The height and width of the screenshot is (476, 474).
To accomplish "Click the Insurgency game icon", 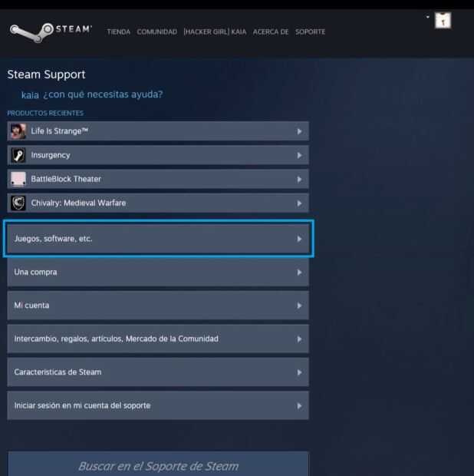I will pos(18,155).
